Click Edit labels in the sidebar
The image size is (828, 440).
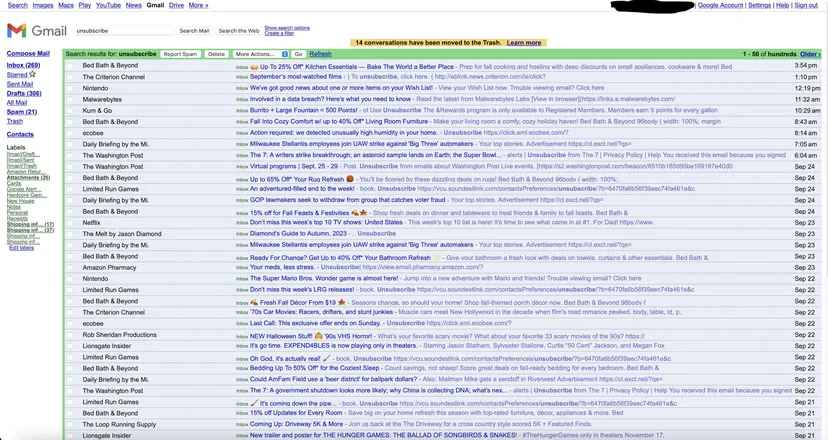pos(21,247)
